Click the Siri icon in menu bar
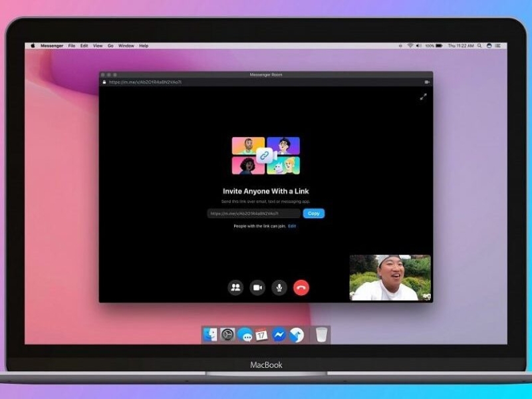This screenshot has height=399, width=532. coord(489,45)
